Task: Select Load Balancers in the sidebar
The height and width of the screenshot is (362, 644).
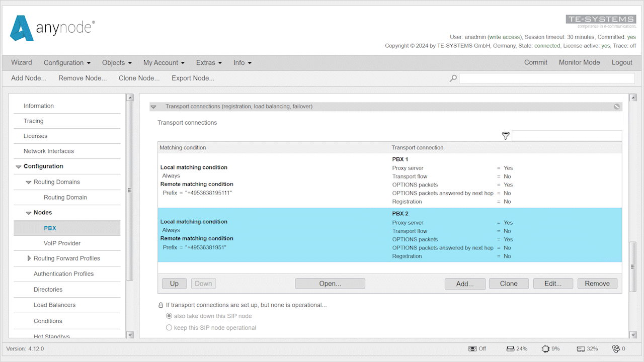Action: [x=55, y=305]
